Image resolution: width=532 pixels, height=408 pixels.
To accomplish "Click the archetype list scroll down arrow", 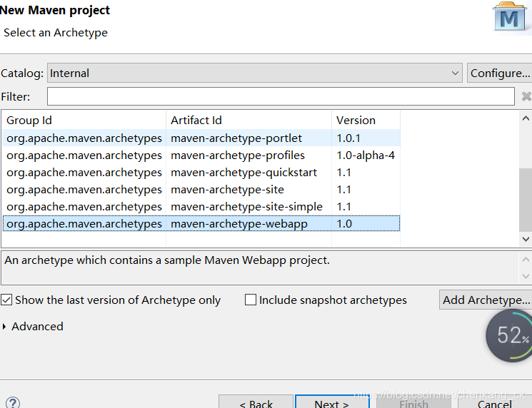I will point(526,239).
